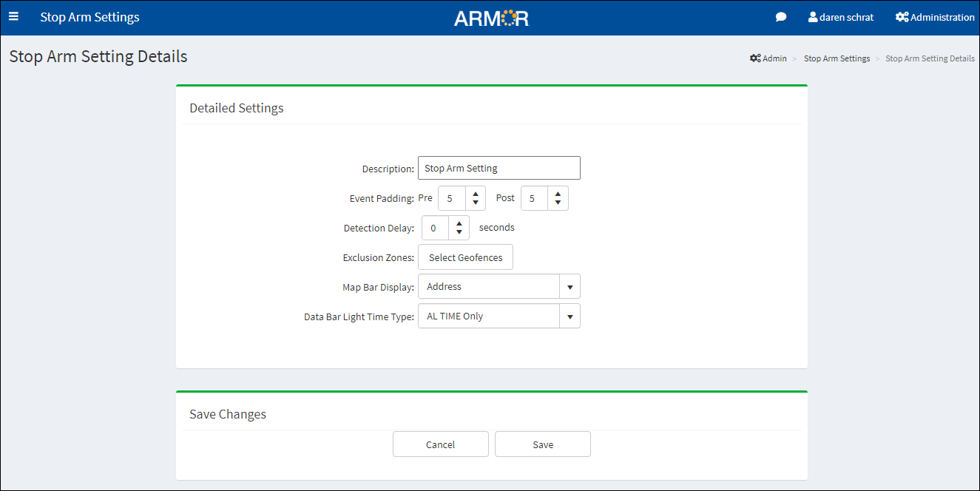This screenshot has width=980, height=491.
Task: Click the Stop Arm Settings header title
Action: tap(89, 17)
